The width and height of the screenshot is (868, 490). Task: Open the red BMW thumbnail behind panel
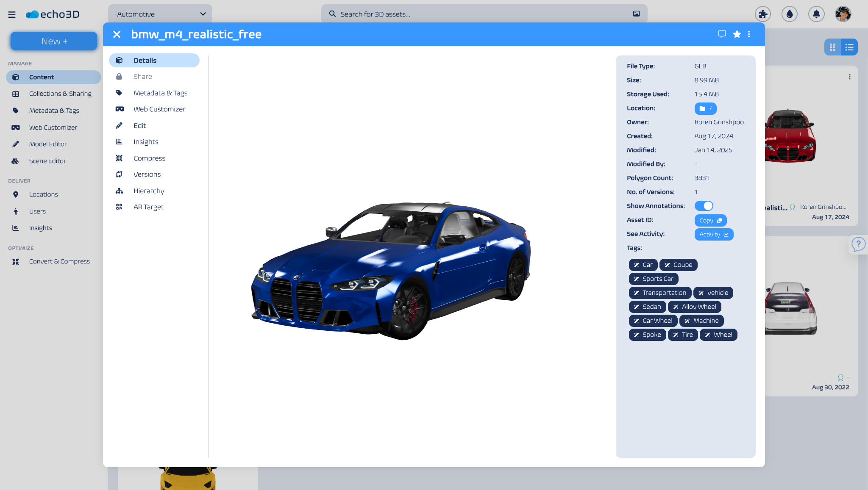pos(790,136)
